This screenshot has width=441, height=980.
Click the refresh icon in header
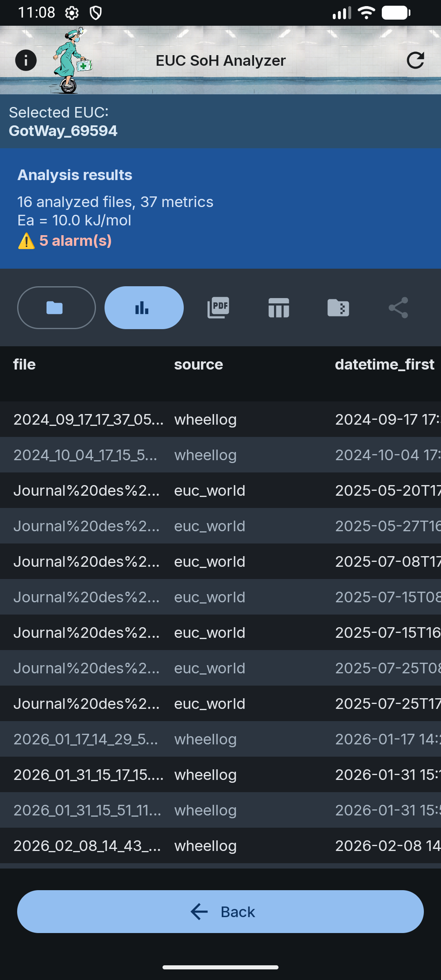415,60
